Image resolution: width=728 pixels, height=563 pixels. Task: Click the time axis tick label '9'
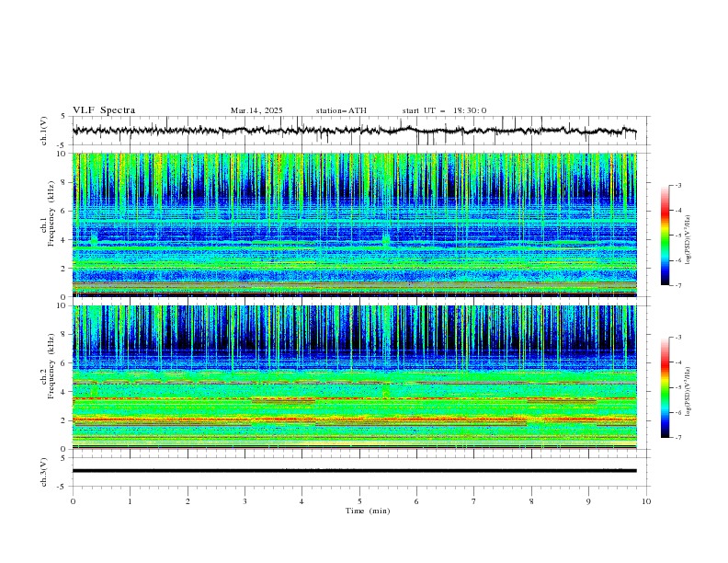(x=588, y=501)
